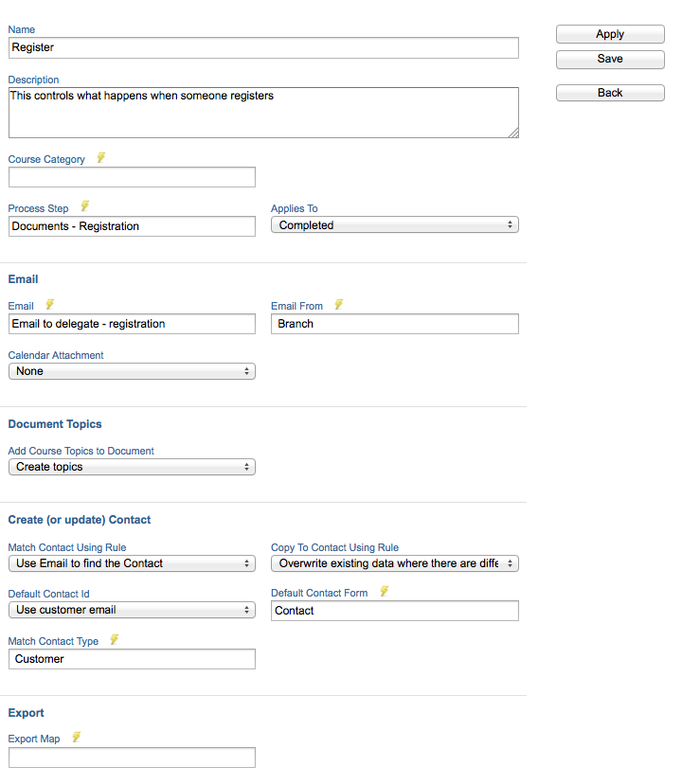This screenshot has height=784, width=682.
Task: Open the Copy To Contact Using Rule dropdown
Action: (395, 563)
